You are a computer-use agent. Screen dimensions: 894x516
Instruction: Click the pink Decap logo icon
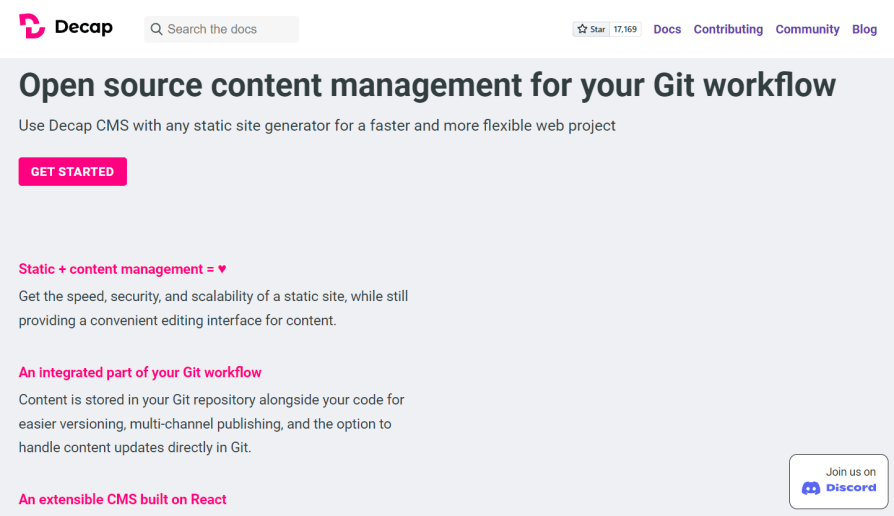coord(32,26)
